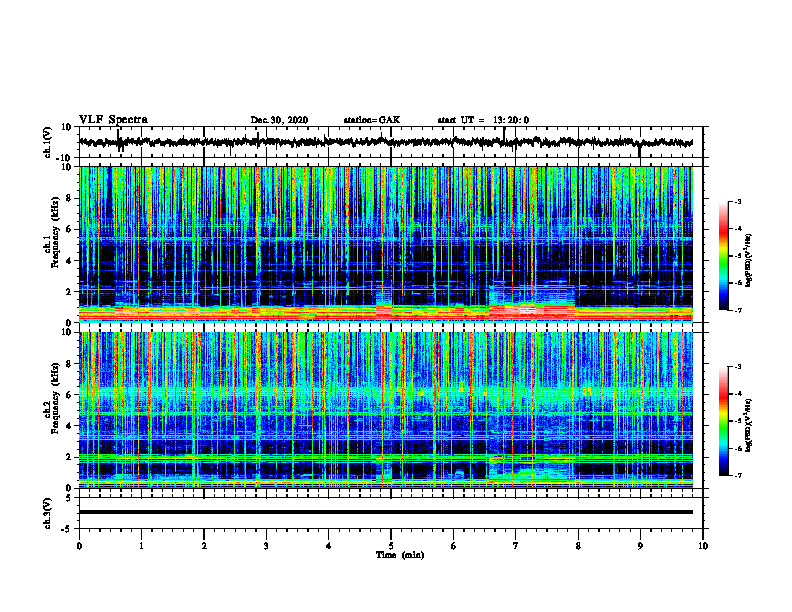
Task: Click the "VLF Spectra" plot title
Action: [113, 119]
